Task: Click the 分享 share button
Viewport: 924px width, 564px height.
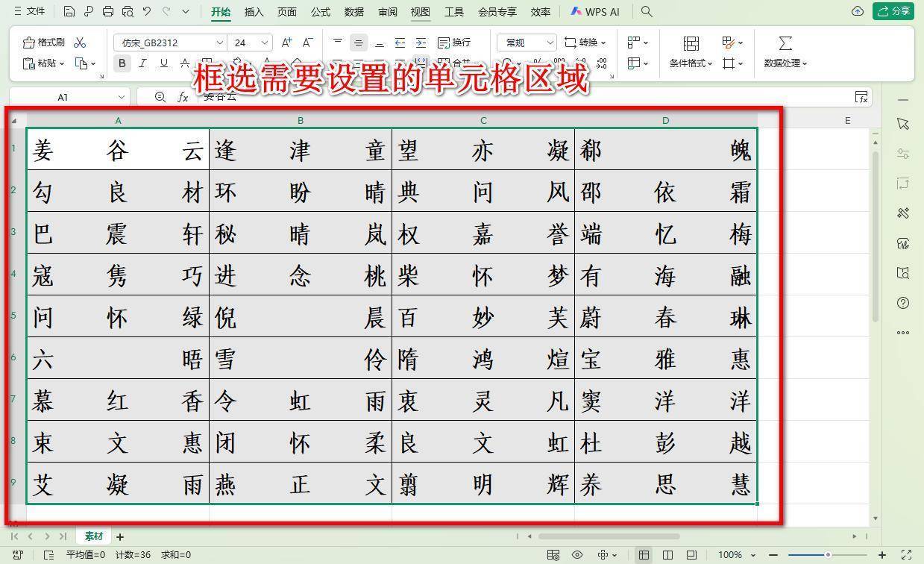Action: (x=892, y=11)
